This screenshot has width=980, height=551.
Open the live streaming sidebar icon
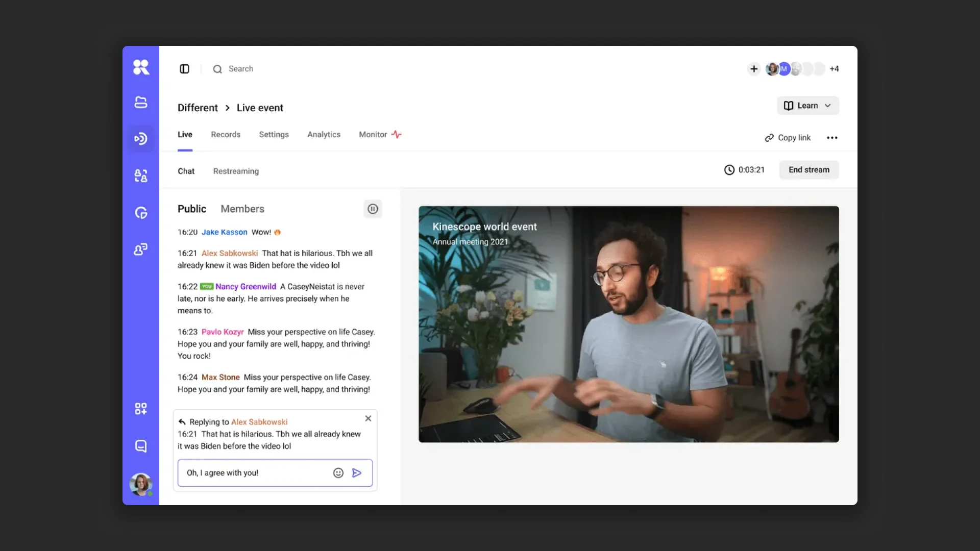pyautogui.click(x=141, y=139)
